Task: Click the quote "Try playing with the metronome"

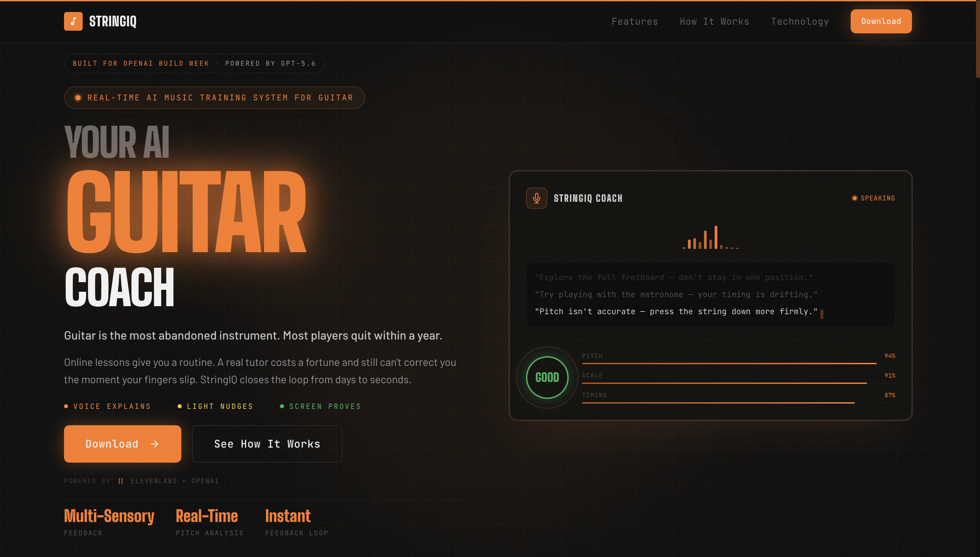Action: 676,295
